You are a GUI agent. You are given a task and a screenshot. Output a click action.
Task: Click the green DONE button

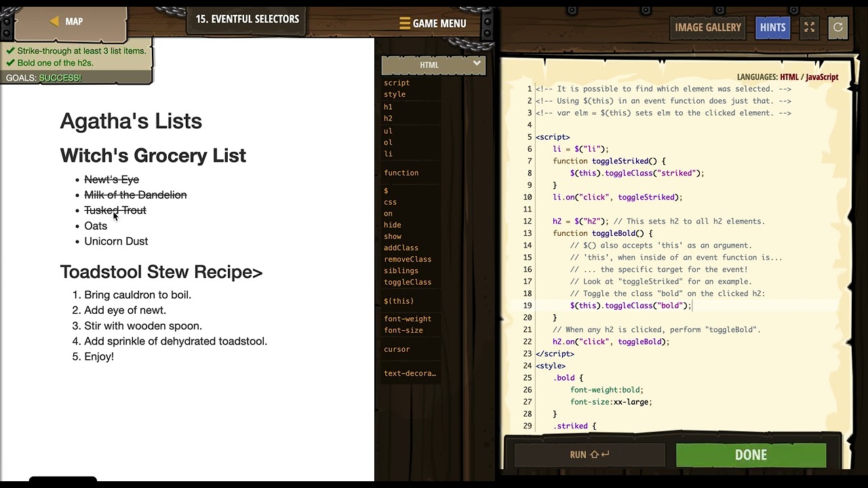click(x=751, y=455)
